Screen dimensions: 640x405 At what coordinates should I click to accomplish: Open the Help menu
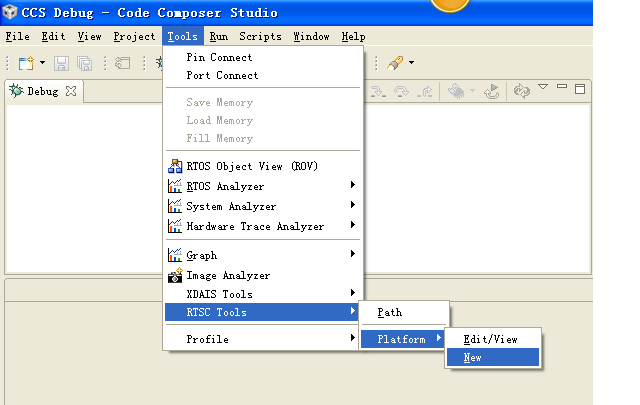(x=353, y=36)
